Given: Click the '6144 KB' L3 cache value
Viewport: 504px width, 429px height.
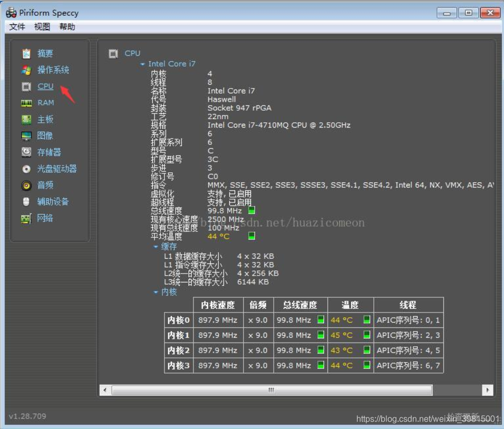Looking at the screenshot, I should coord(253,282).
